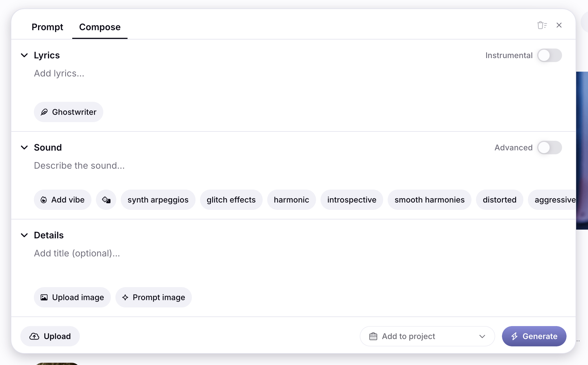Click the Ghostwriter feather button

coord(69,112)
